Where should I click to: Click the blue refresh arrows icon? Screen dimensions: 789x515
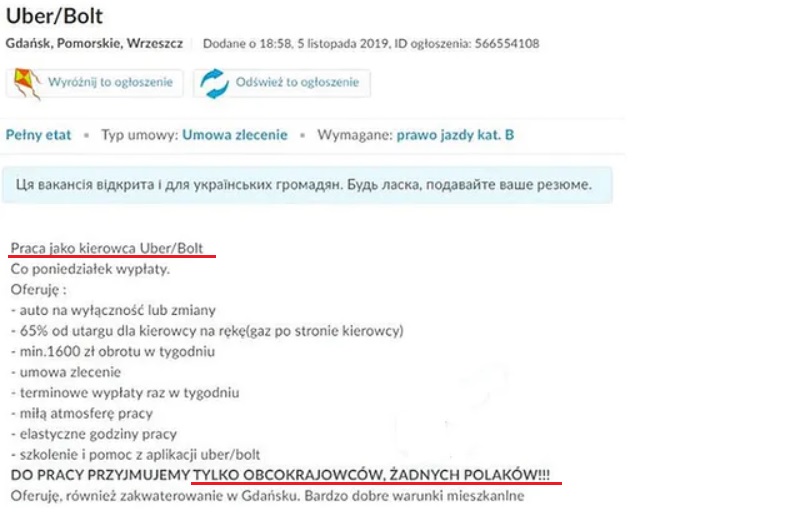tap(214, 84)
